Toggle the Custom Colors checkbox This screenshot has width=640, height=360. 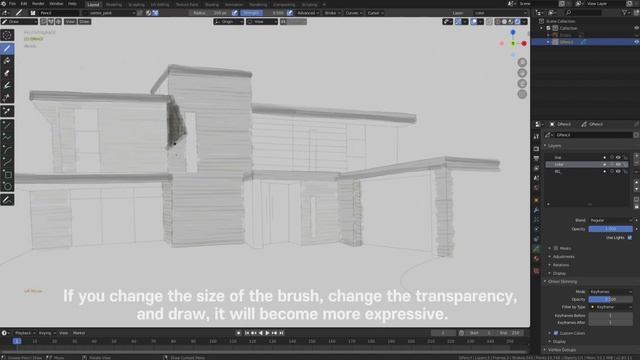(556, 333)
